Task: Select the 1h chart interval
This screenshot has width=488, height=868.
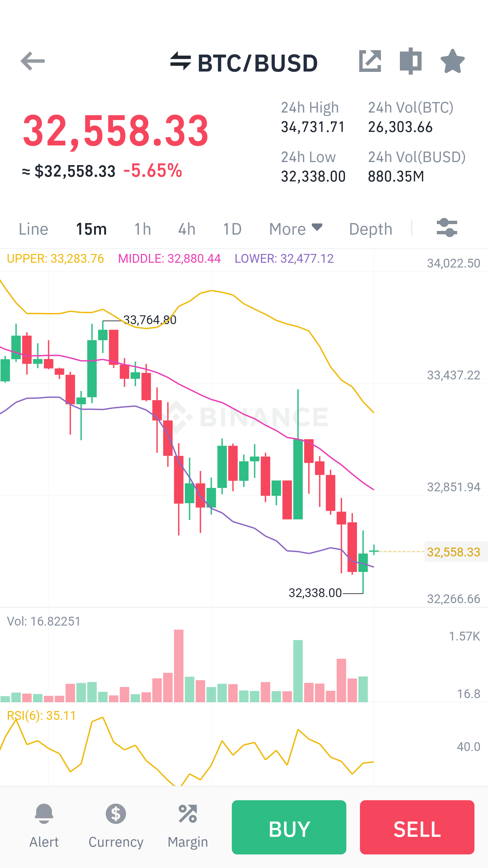Action: coord(143,229)
